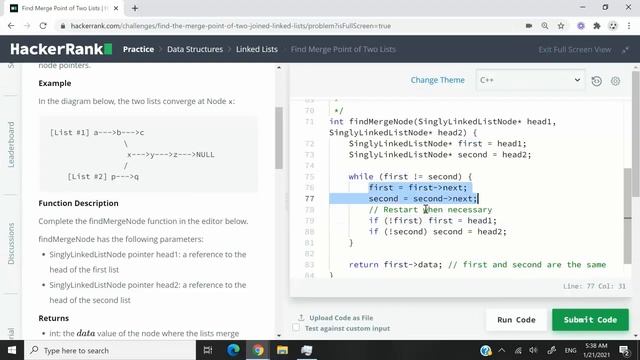Click the camera icon in address bar

pos(529,26)
